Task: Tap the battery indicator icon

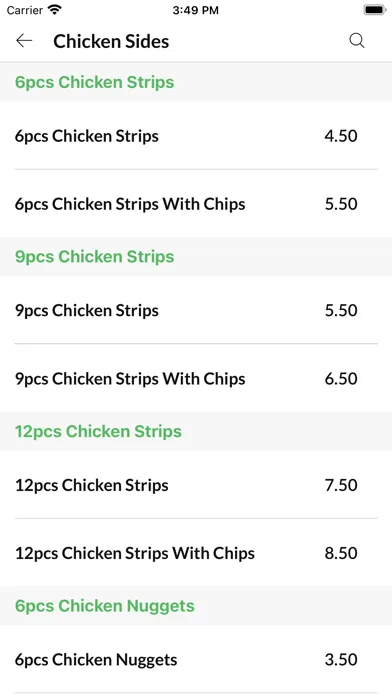Action: pos(374,10)
